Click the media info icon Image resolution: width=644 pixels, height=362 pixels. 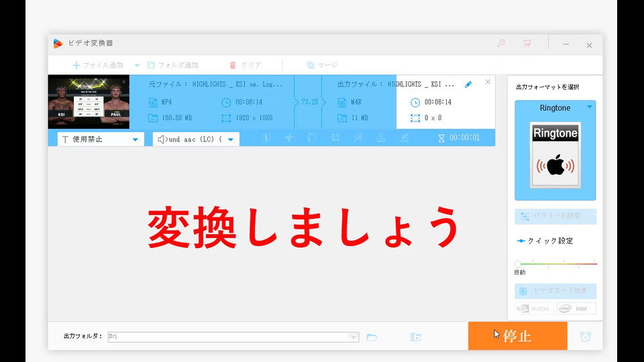coord(266,138)
